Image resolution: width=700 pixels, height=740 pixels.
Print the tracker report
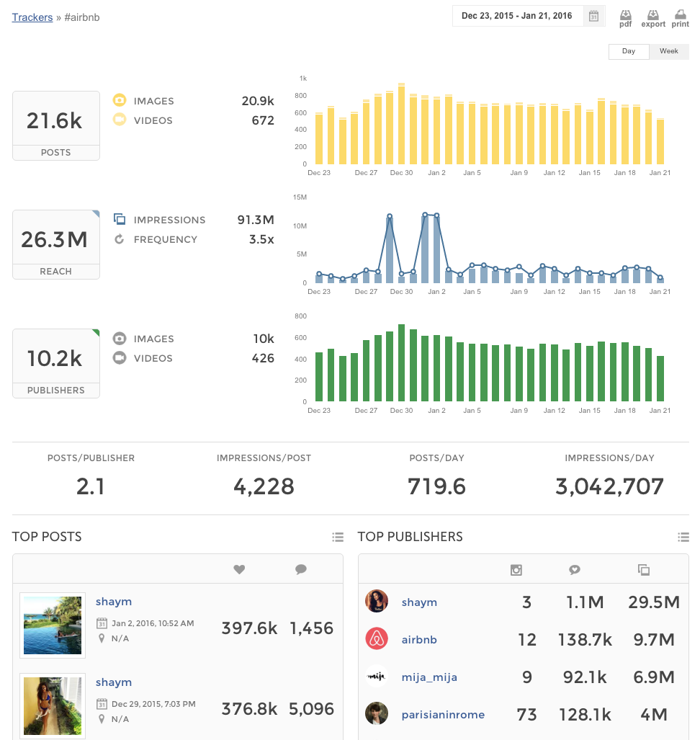[680, 19]
